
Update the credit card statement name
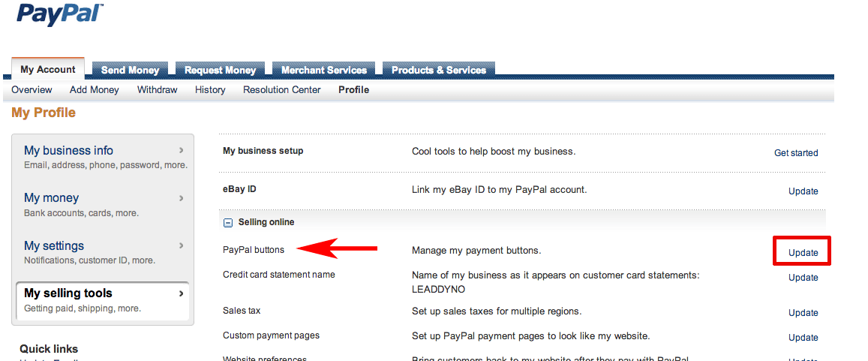point(803,278)
